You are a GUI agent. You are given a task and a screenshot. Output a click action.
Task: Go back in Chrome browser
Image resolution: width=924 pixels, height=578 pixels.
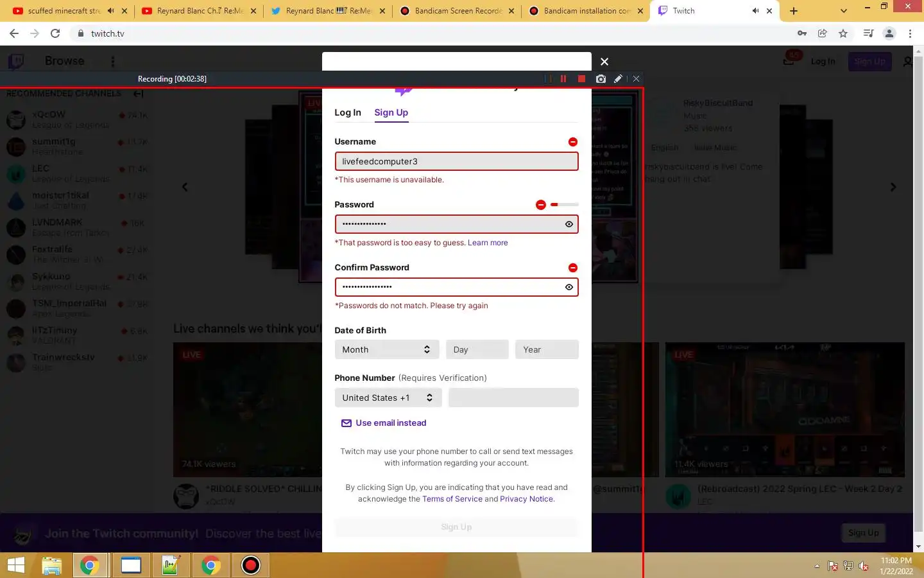point(14,33)
